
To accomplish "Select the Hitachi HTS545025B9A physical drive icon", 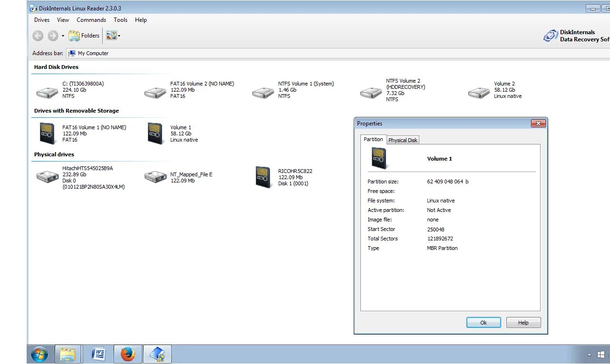I will 47,177.
